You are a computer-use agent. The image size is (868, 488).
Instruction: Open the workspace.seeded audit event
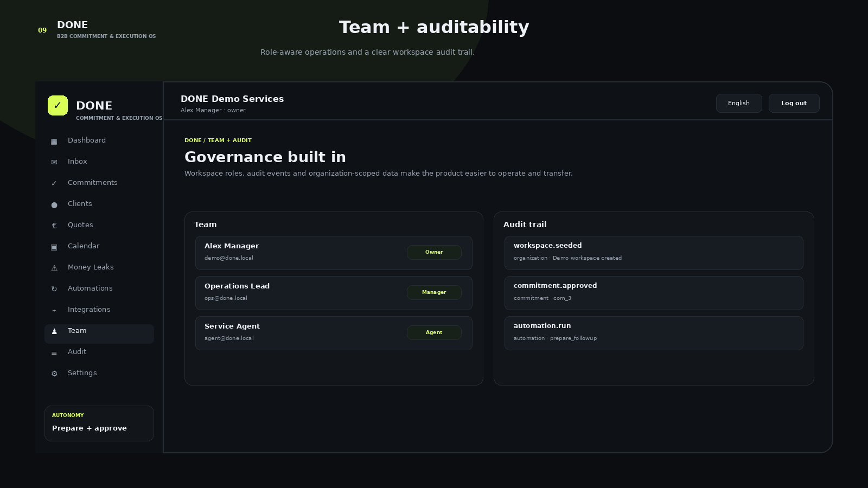click(x=654, y=253)
